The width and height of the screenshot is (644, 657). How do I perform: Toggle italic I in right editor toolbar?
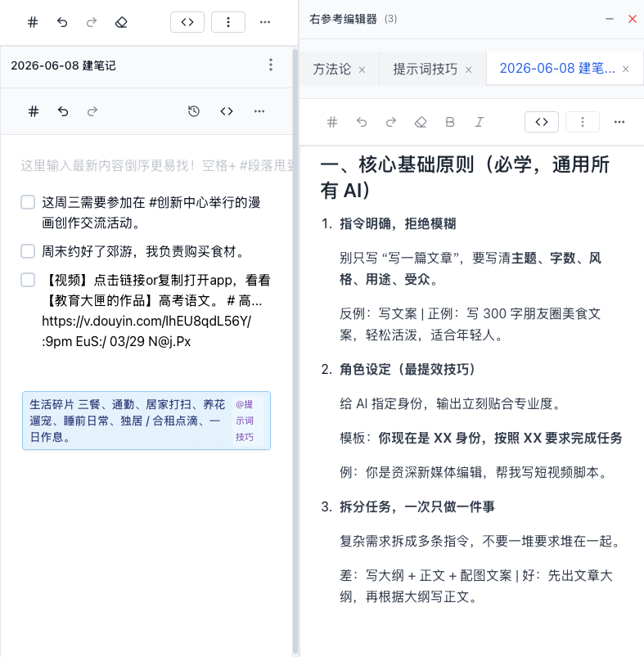480,122
